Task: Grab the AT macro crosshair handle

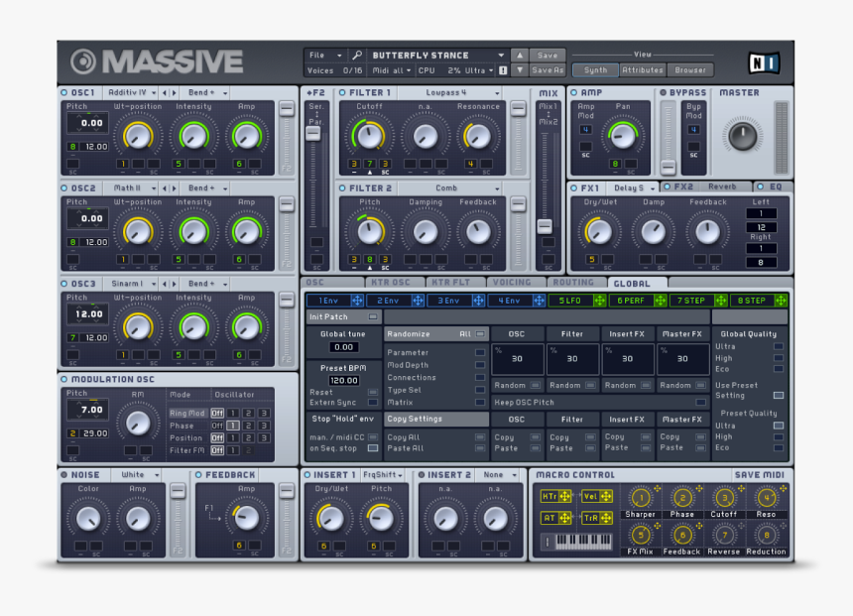Action: click(x=564, y=518)
